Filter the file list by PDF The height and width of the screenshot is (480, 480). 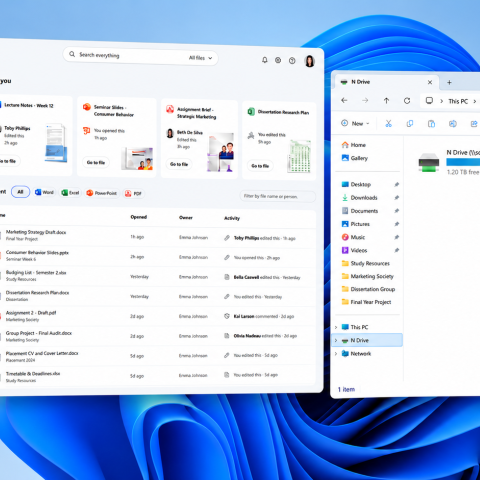pyautogui.click(x=133, y=194)
